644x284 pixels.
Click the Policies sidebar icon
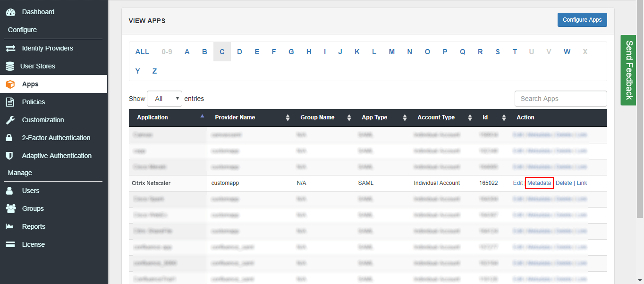11,102
